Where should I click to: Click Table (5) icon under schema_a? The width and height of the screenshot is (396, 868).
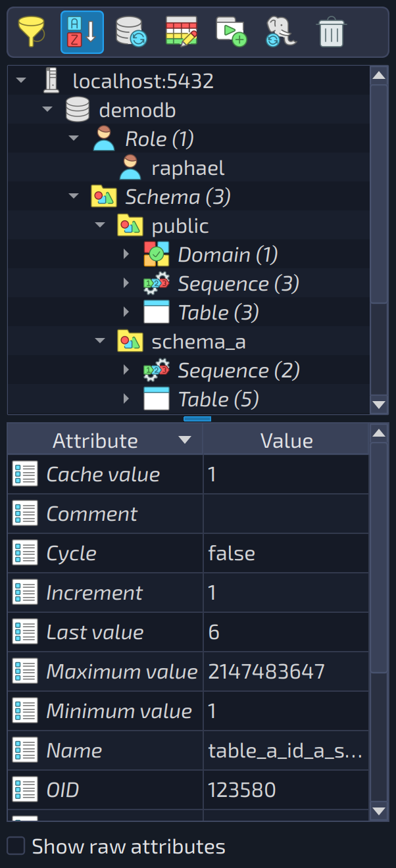[x=157, y=399]
